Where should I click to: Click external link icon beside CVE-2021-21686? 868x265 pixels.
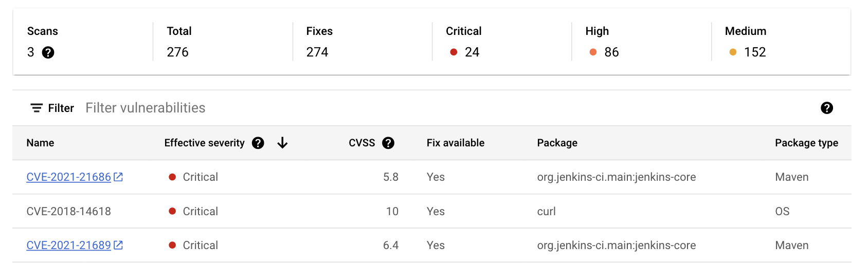118,177
